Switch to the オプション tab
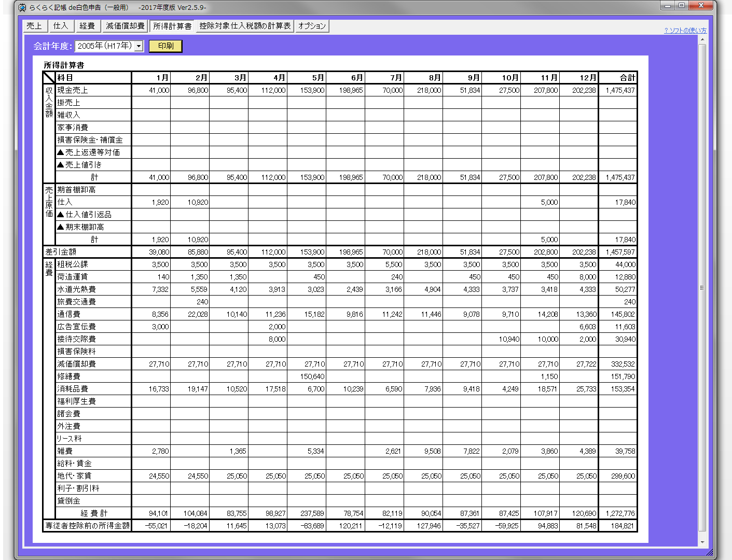The width and height of the screenshot is (732, 560). pyautogui.click(x=312, y=26)
